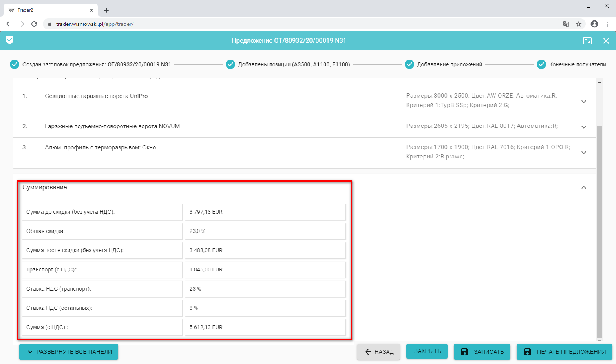Collapse the Суммирование section
616x364 pixels.
click(583, 187)
